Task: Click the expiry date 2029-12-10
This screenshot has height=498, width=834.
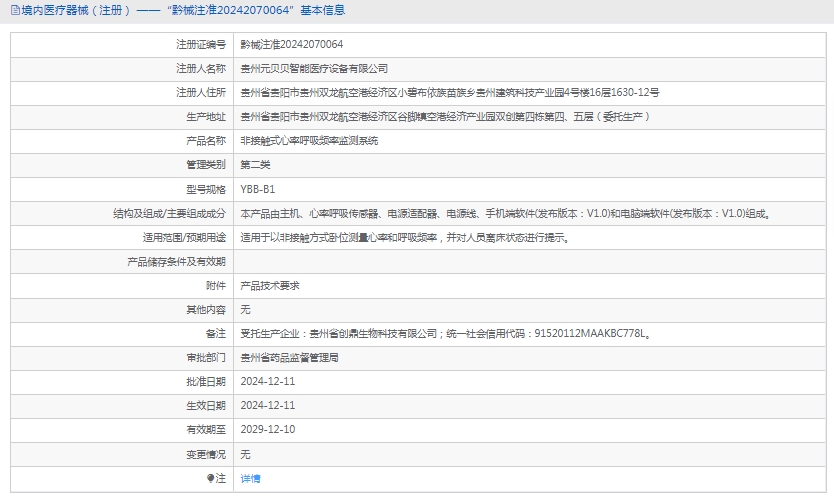Action: (x=268, y=429)
